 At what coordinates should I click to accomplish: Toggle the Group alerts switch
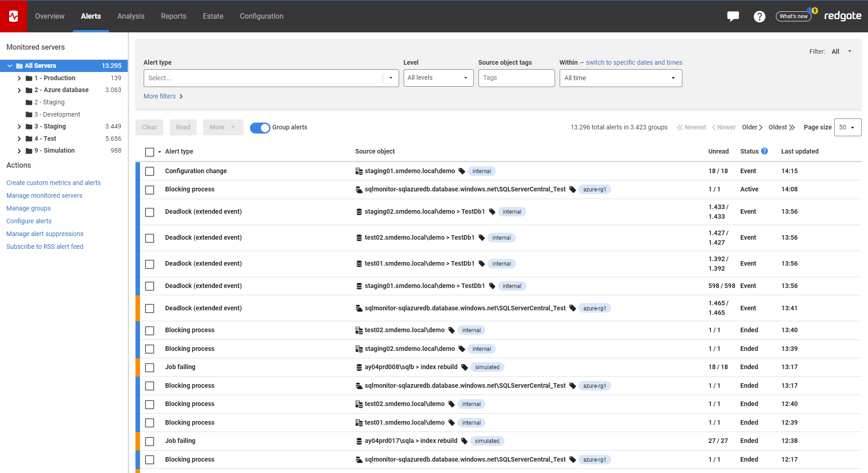(x=260, y=128)
